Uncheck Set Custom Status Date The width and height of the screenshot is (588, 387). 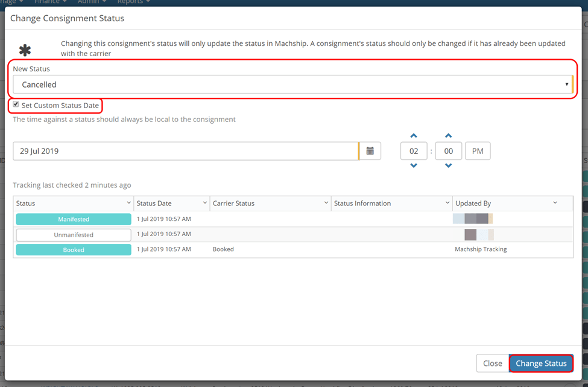15,104
